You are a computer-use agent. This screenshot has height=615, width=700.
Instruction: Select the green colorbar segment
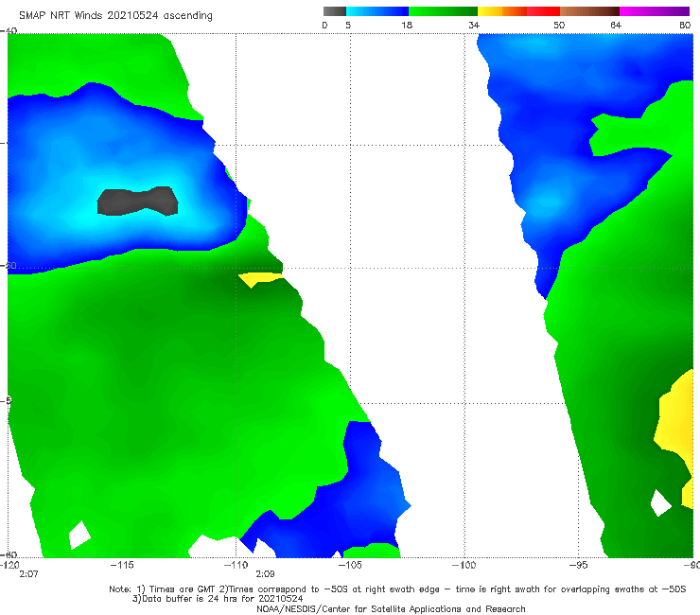443,11
